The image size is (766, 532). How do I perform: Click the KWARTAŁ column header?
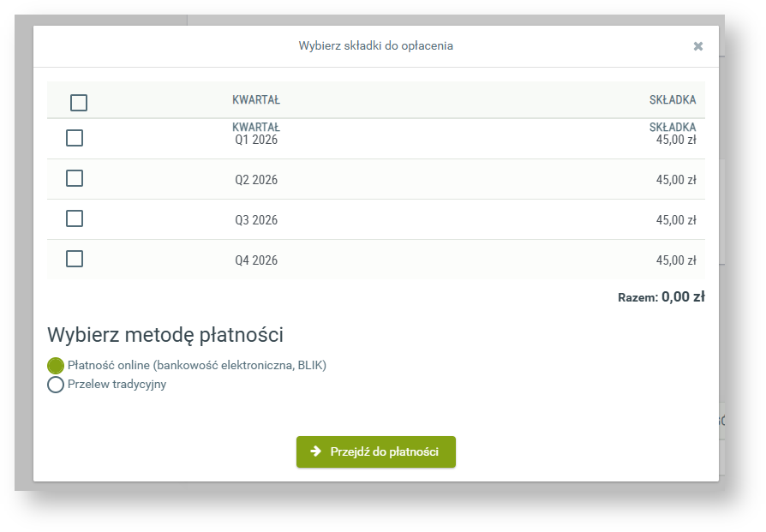point(256,100)
